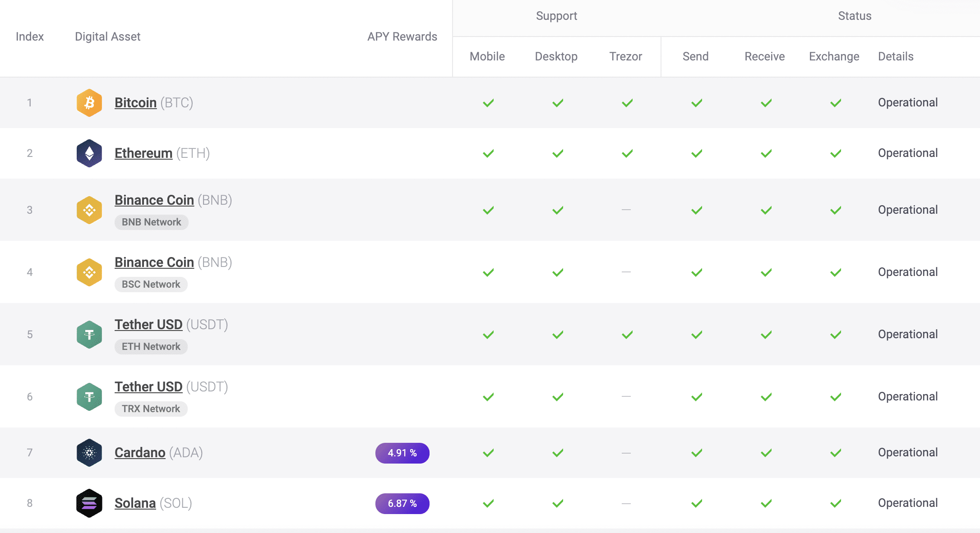Click Bitcoin's Receive status checkmark
Screen dimensions: 980x533
[766, 103]
